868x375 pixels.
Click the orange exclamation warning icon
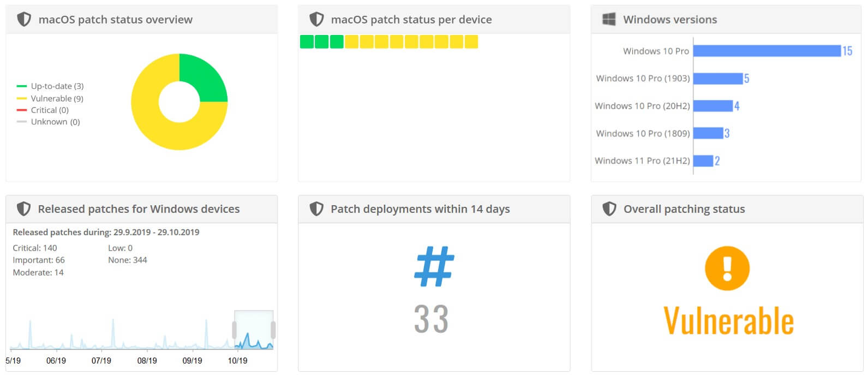coord(727,268)
